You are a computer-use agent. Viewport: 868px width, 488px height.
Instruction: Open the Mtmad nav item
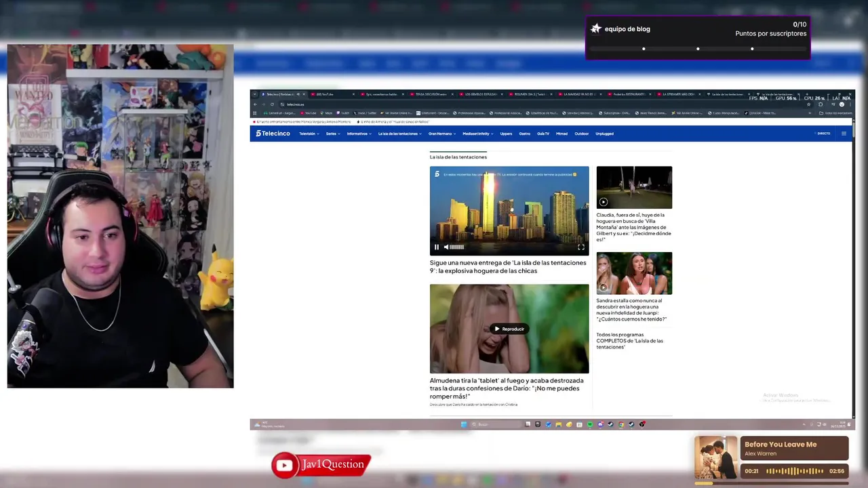(x=561, y=134)
